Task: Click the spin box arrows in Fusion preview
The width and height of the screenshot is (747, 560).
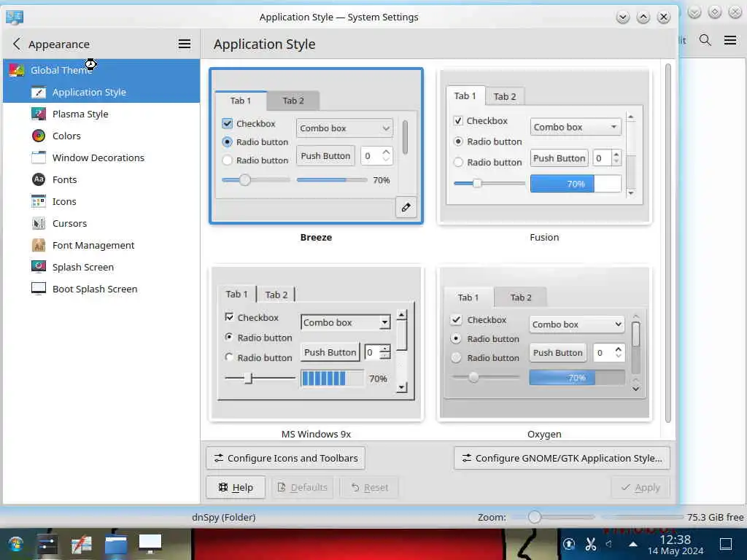Action: (x=616, y=157)
